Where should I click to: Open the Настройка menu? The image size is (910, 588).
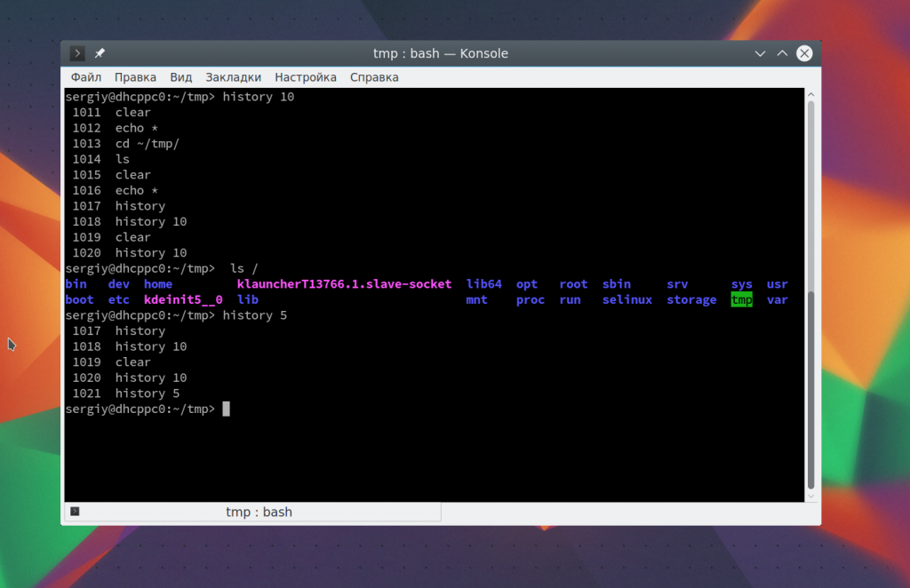pos(306,77)
